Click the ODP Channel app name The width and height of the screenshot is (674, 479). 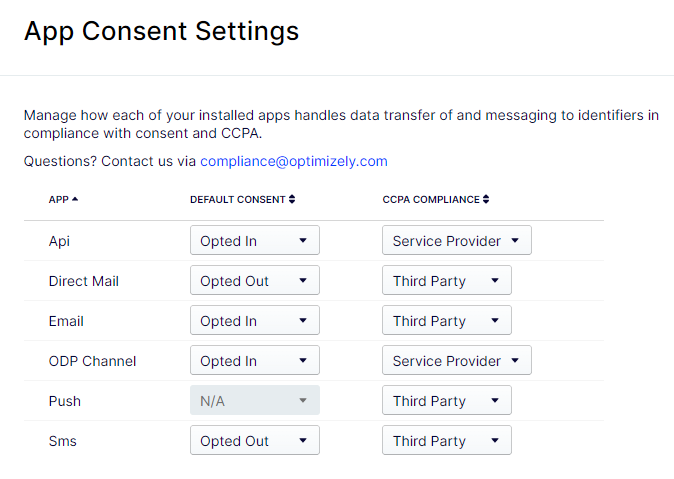92,361
